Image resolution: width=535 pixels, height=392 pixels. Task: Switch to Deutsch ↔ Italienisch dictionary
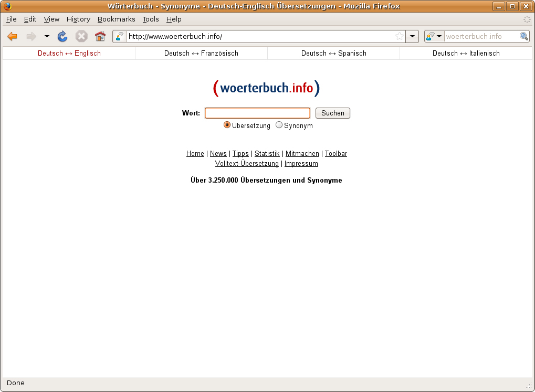pos(466,53)
